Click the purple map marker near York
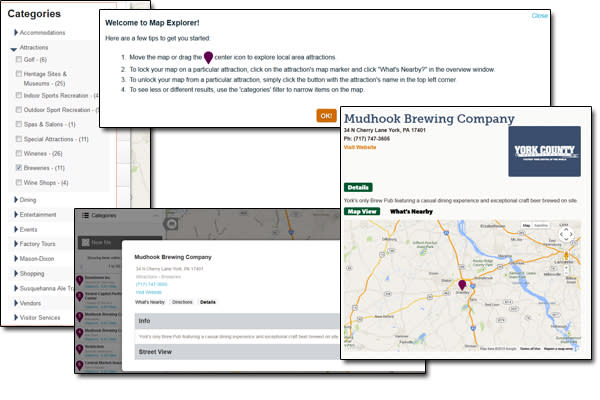The width and height of the screenshot is (600, 400). tap(462, 285)
